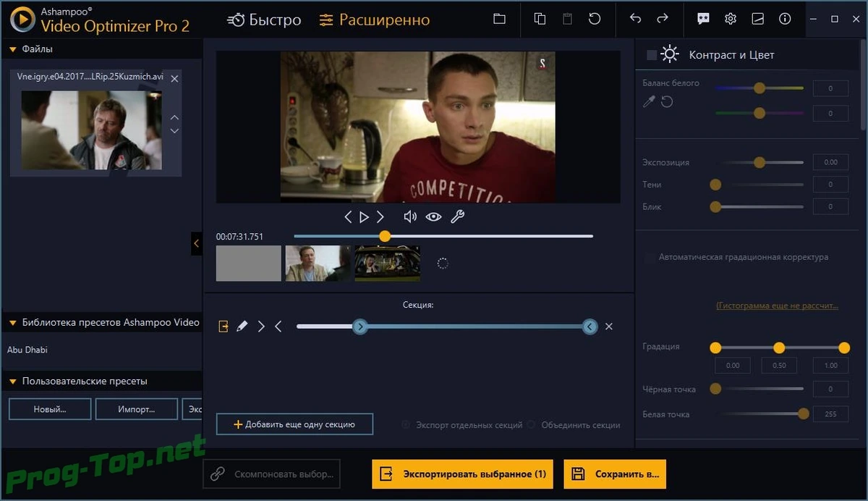
Task: Move file up with chevron arrow
Action: pos(174,117)
